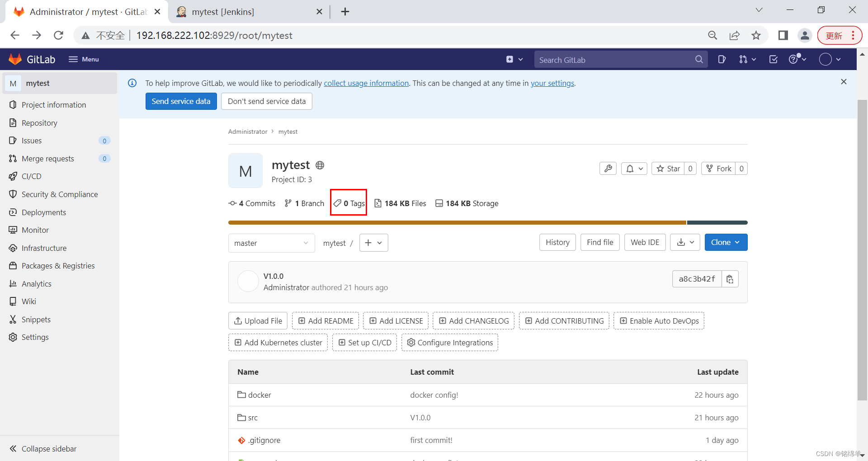
Task: Open the download source code dropdown
Action: click(685, 242)
